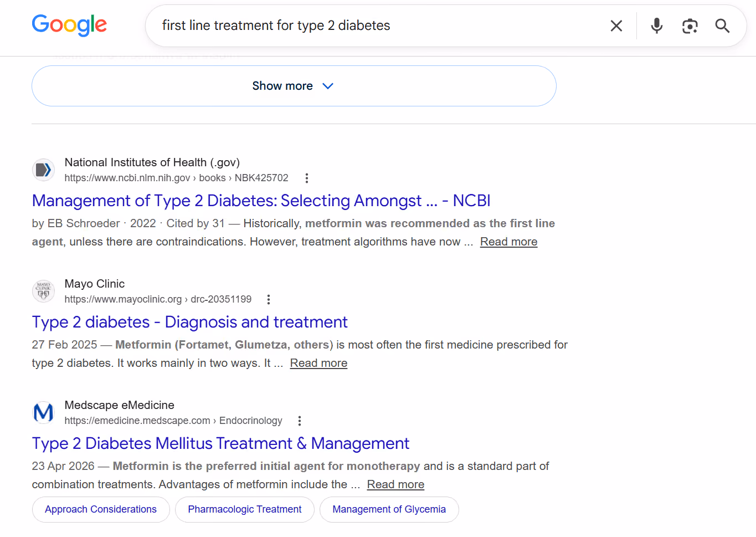Open Type 2 Diabetes Mellitus Treatment & Management

point(220,443)
